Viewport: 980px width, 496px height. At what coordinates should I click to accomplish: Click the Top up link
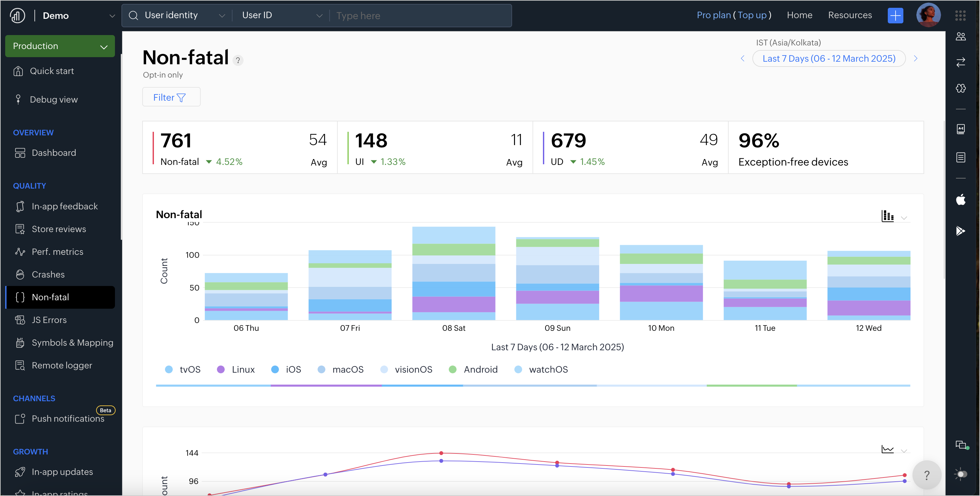[x=752, y=15]
